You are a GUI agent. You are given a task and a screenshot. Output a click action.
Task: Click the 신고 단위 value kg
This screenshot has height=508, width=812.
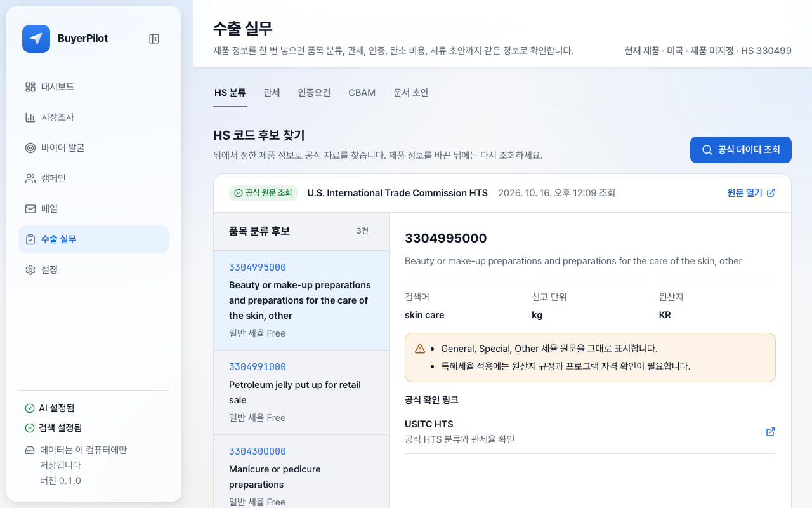pyautogui.click(x=537, y=315)
